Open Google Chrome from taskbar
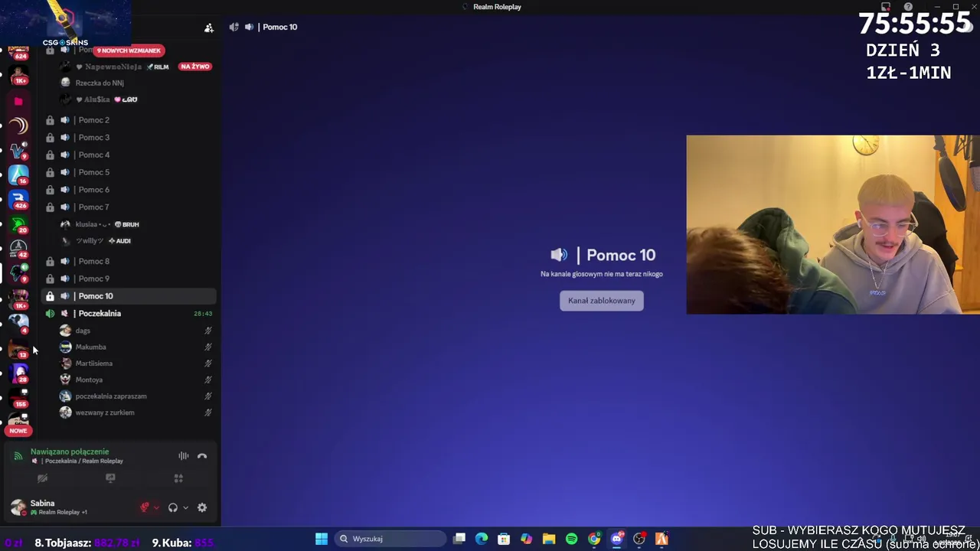The width and height of the screenshot is (980, 551). pos(594,539)
